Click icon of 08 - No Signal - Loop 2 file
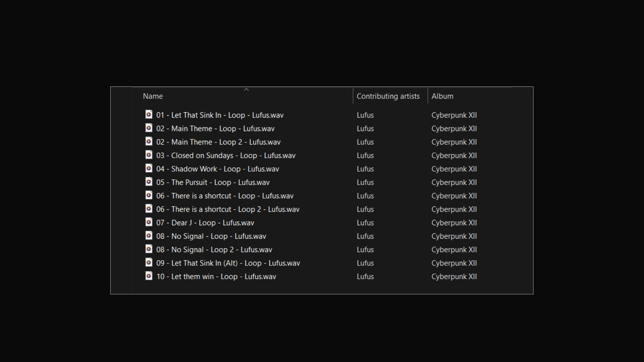The image size is (644, 362). (x=149, y=249)
